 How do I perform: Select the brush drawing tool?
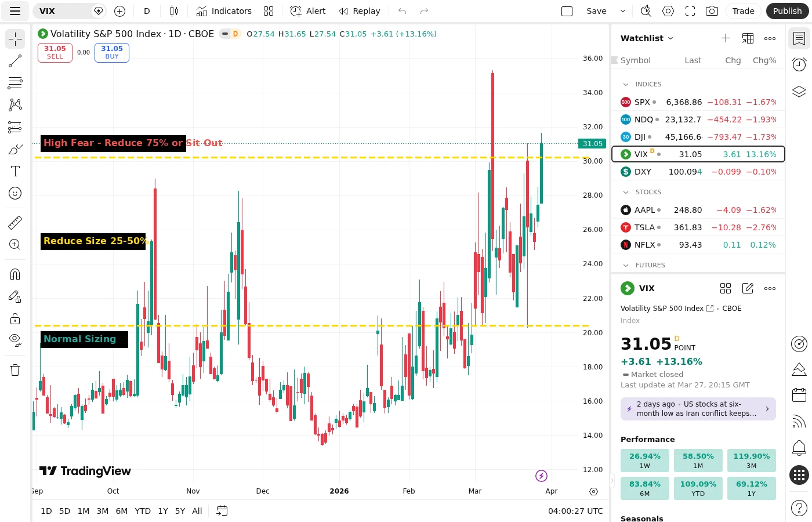(15, 149)
